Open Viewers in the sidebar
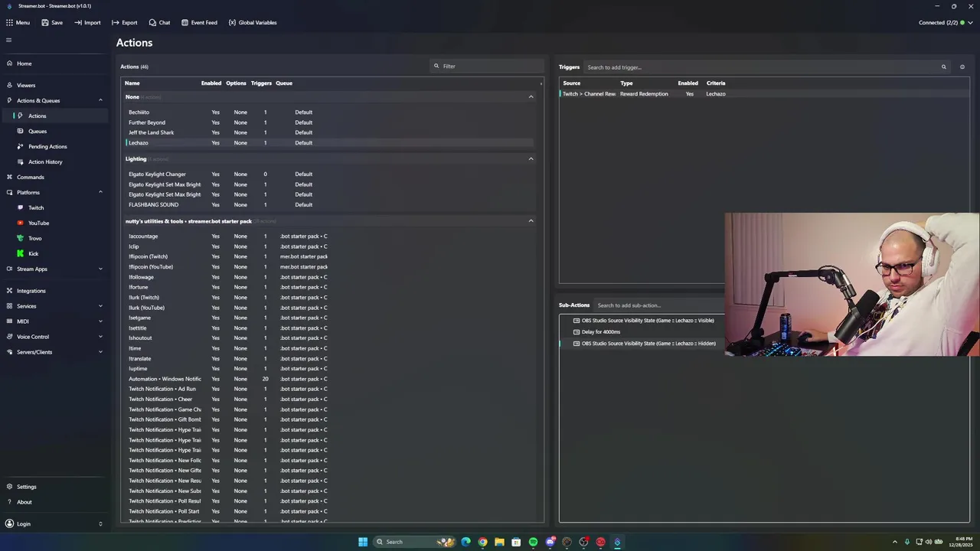Viewport: 980px width, 551px height. coord(55,85)
